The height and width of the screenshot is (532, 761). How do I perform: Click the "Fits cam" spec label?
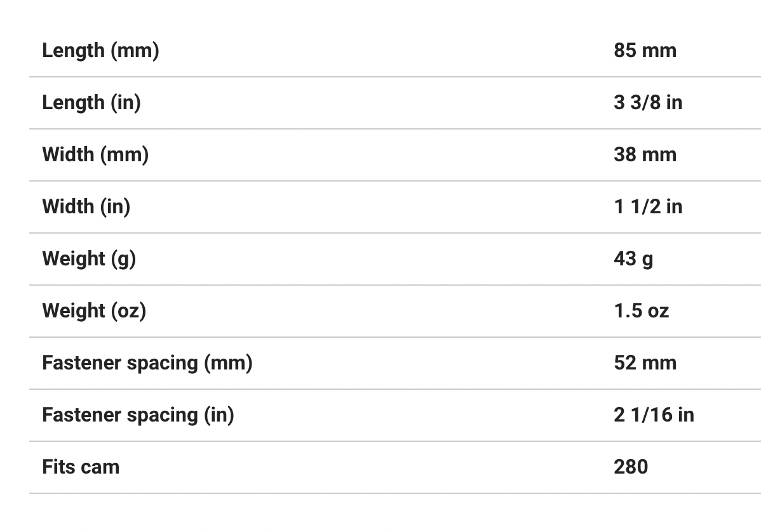point(81,467)
